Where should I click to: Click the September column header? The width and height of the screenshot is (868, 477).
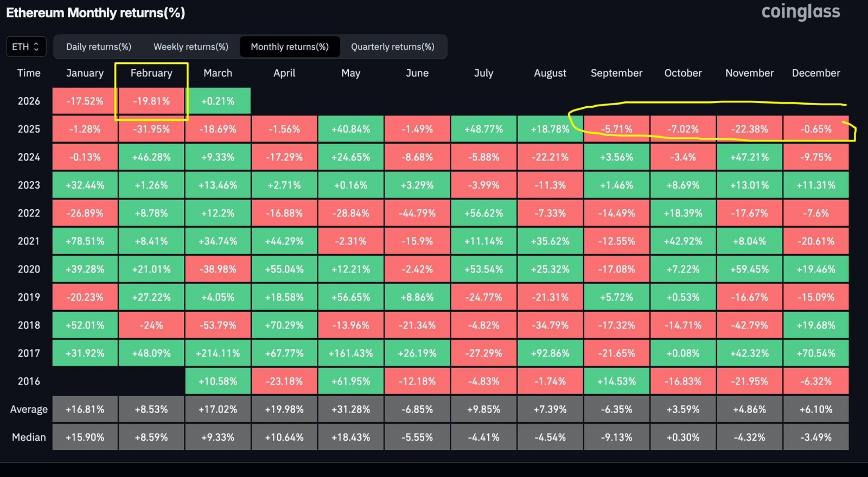616,73
